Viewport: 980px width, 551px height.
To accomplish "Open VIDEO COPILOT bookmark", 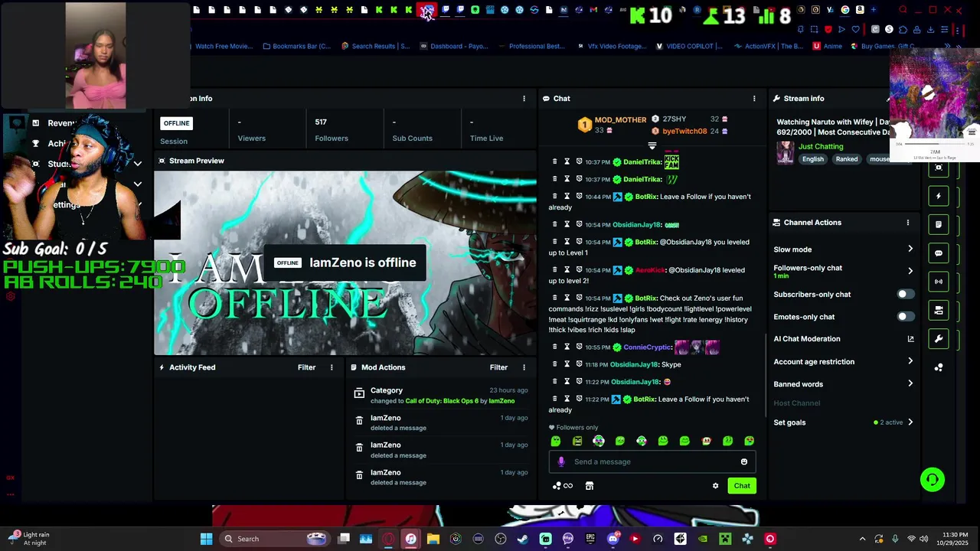I will click(x=689, y=46).
